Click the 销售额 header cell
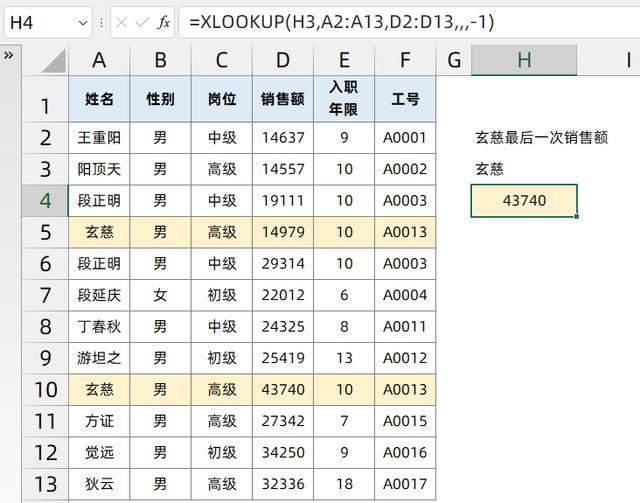 point(282,100)
